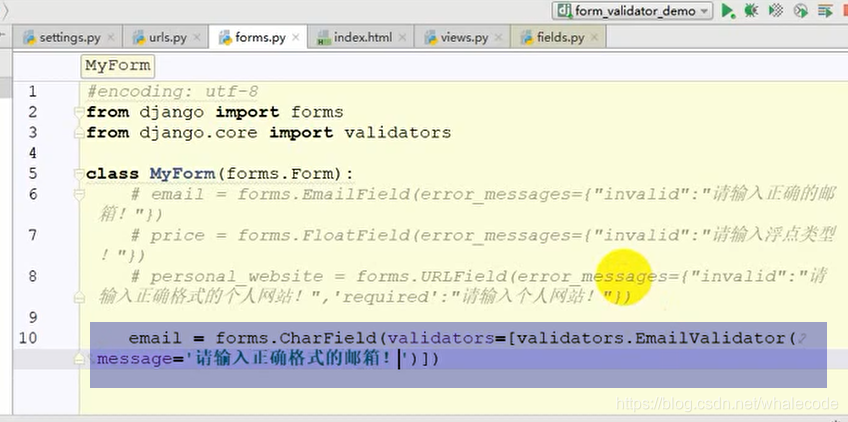Viewport: 848px width, 422px height.
Task: Click 'django.core' in line 3
Action: click(x=198, y=133)
